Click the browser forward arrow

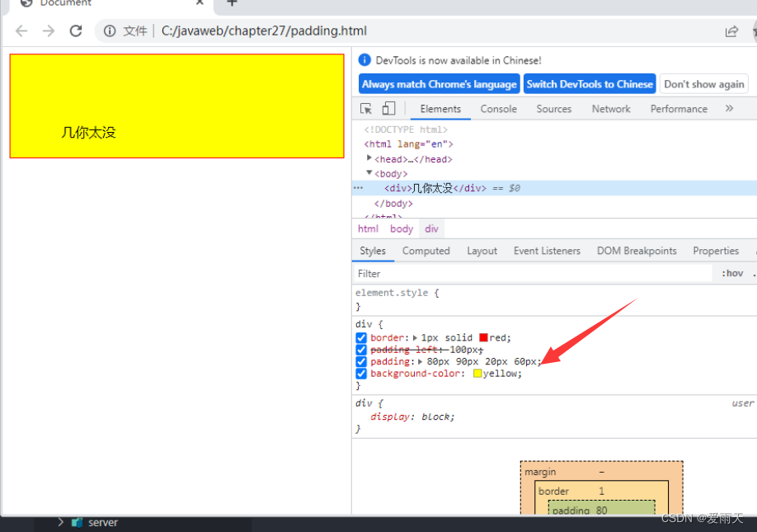click(x=49, y=31)
